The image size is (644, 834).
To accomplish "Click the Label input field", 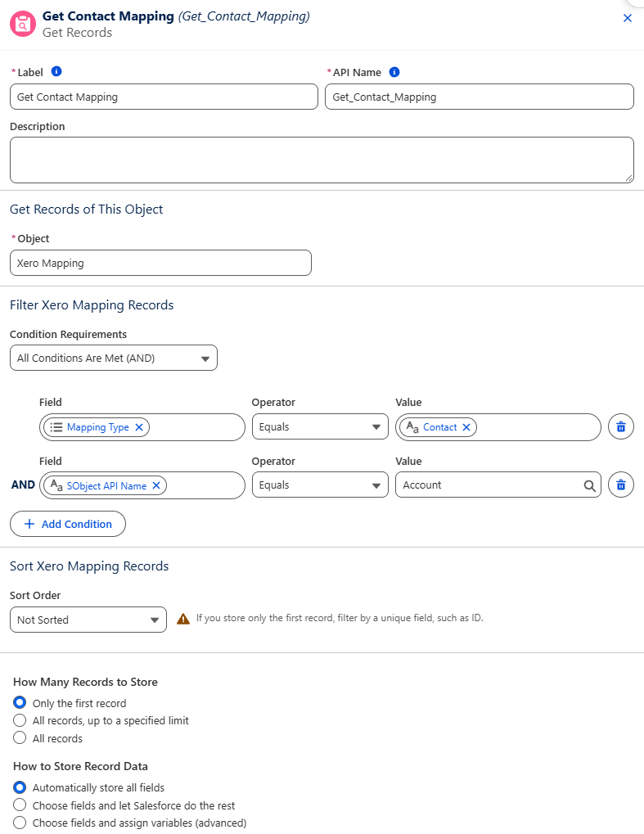I will coord(164,97).
